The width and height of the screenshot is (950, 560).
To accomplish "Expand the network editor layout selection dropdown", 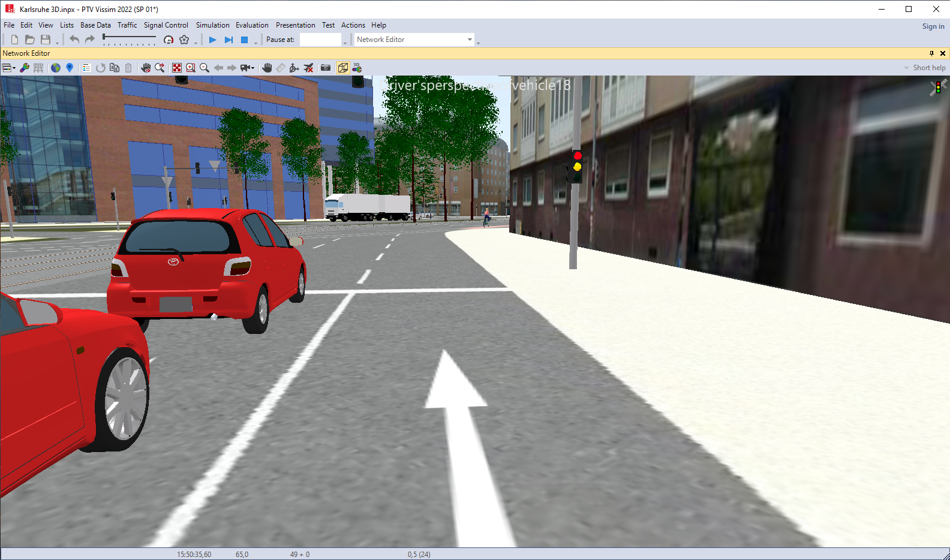I will point(9,68).
